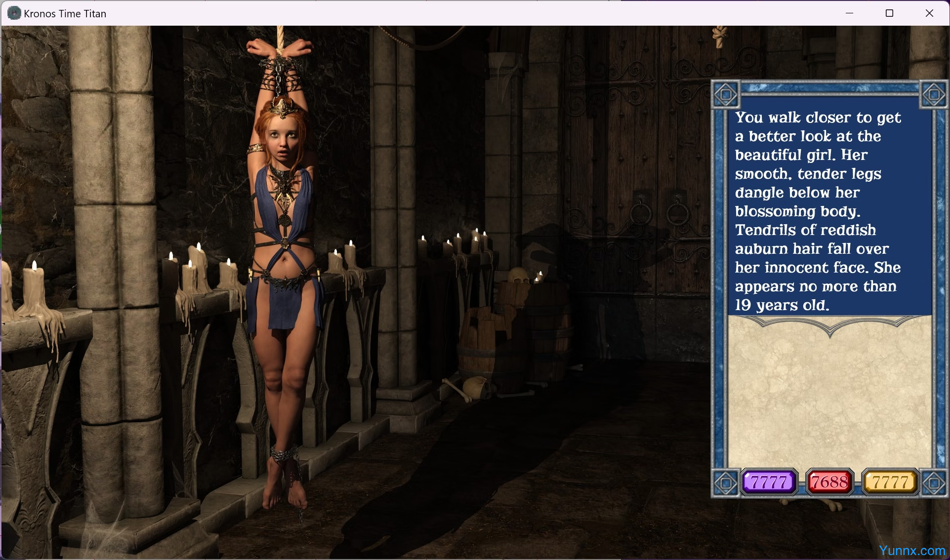Click the purple 7777 gem counter
950x560 pixels.
(x=769, y=482)
